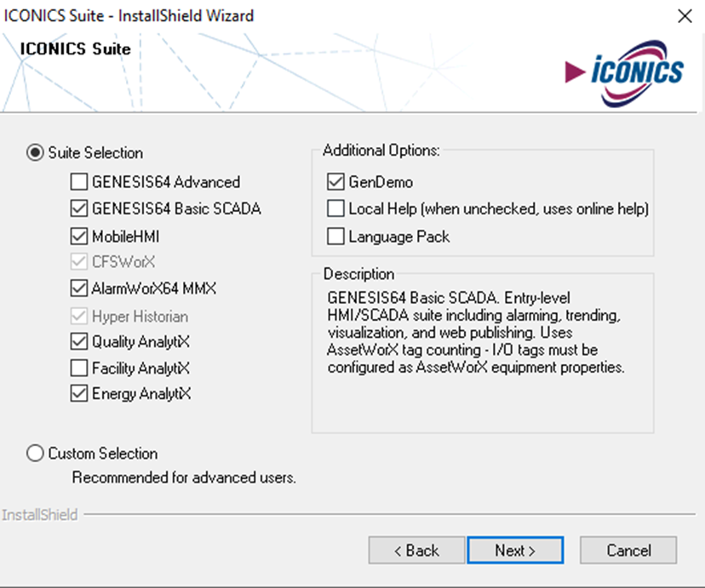Toggle the MobileHMI checkbox

pyautogui.click(x=79, y=237)
